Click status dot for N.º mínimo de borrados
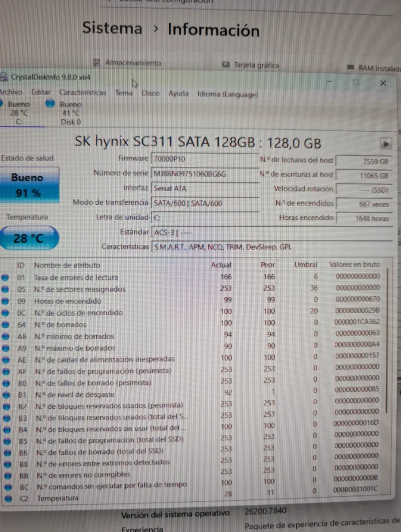The height and width of the screenshot is (532, 401). click(6, 337)
